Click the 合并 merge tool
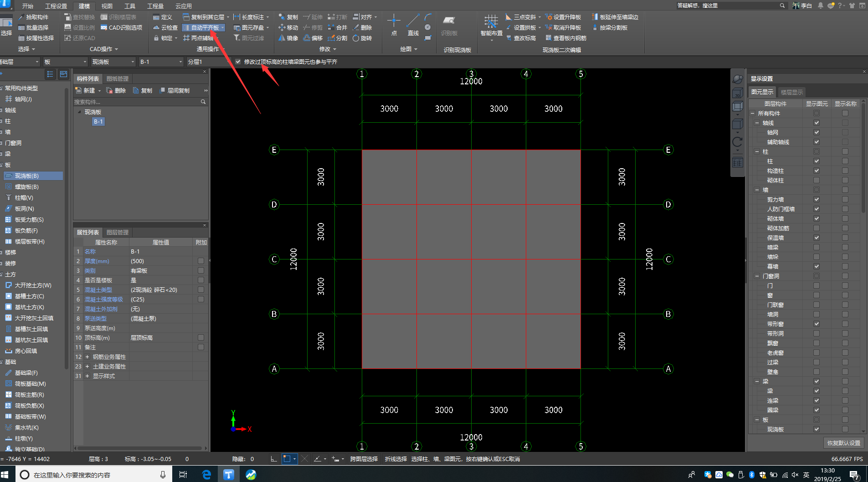Screen dimensions: 868x482 point(338,27)
